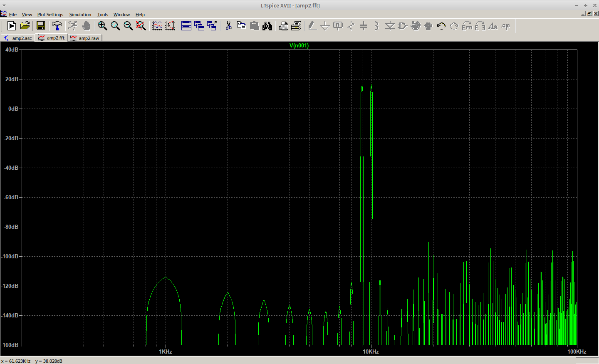Screen dimensions: 599x364
Task: Select the Drag closed-hand tool
Action: [x=428, y=26]
